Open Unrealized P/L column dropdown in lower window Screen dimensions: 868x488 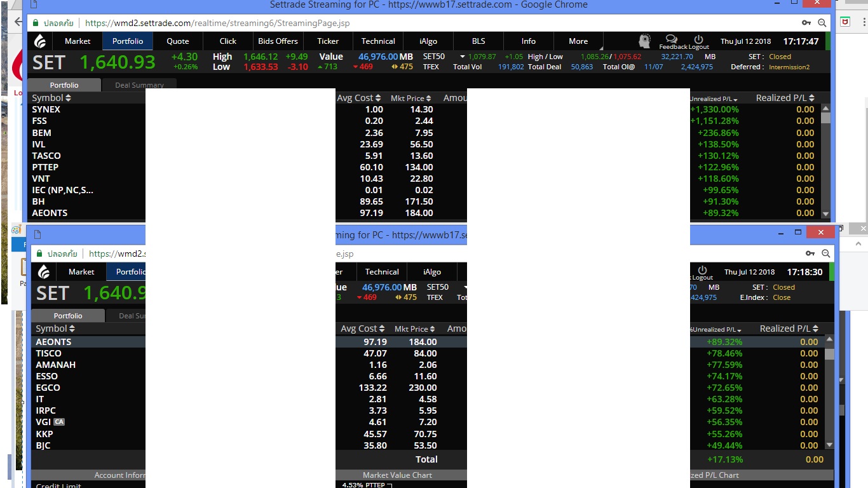click(x=739, y=330)
